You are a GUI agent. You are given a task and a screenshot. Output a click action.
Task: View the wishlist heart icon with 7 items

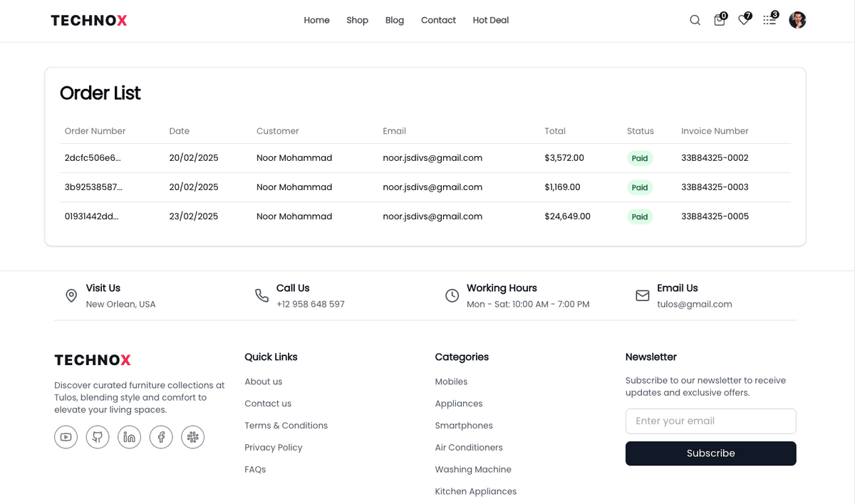(x=744, y=20)
